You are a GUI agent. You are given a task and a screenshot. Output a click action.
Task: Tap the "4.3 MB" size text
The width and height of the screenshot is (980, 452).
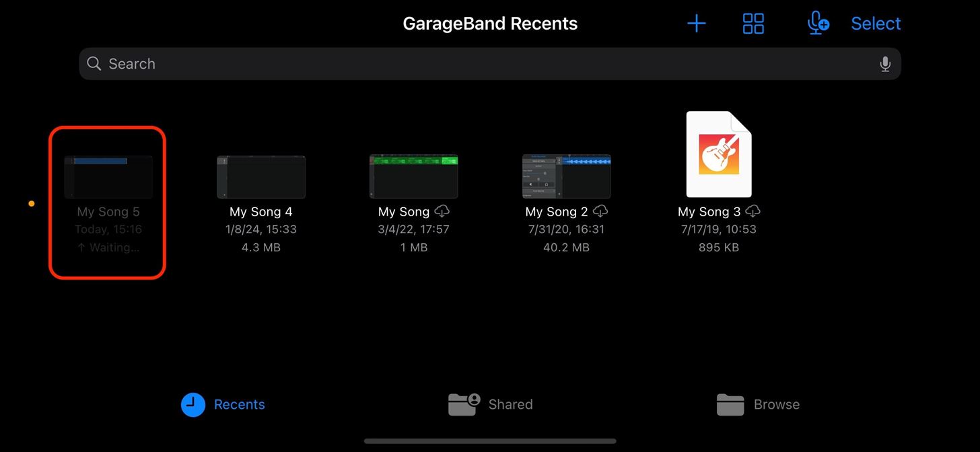(261, 247)
